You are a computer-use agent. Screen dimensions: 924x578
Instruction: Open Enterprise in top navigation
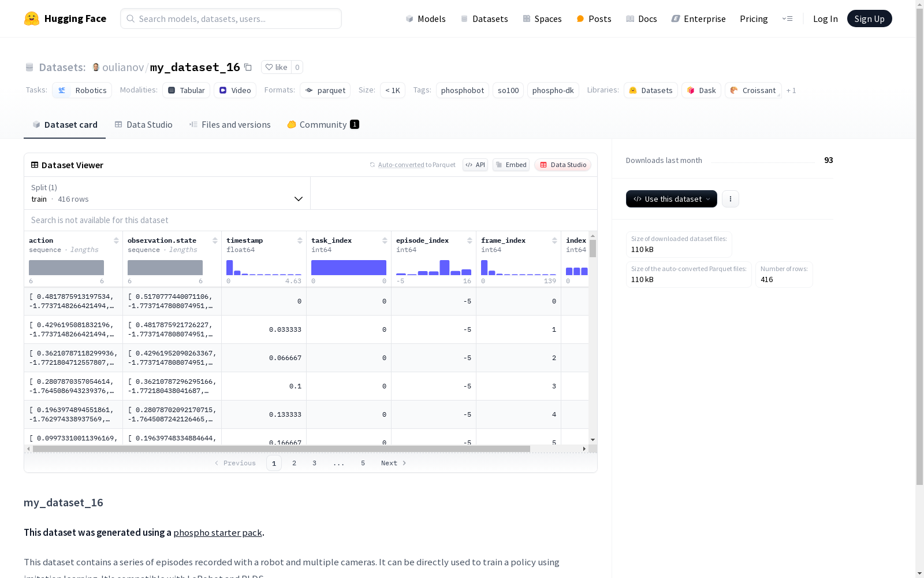pos(699,18)
